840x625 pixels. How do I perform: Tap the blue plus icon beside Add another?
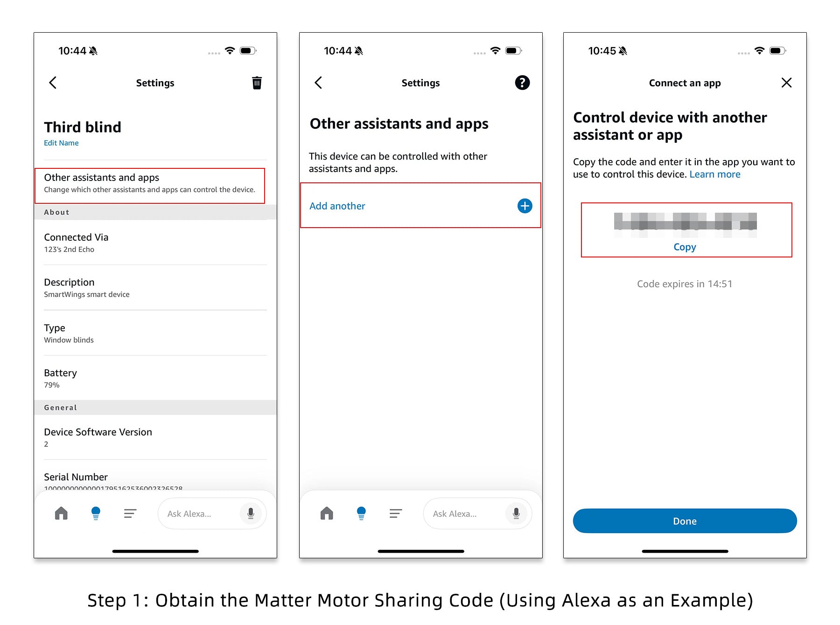[x=525, y=206]
